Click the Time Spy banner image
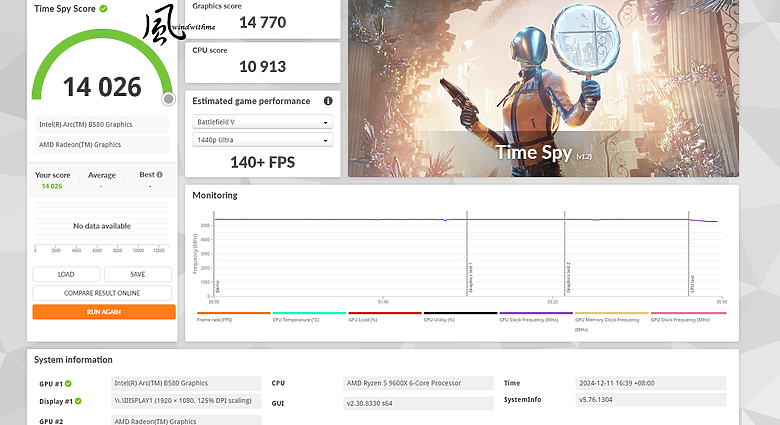 point(543,89)
